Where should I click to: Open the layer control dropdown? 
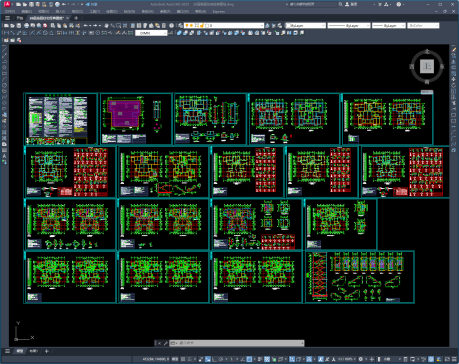tap(224, 25)
